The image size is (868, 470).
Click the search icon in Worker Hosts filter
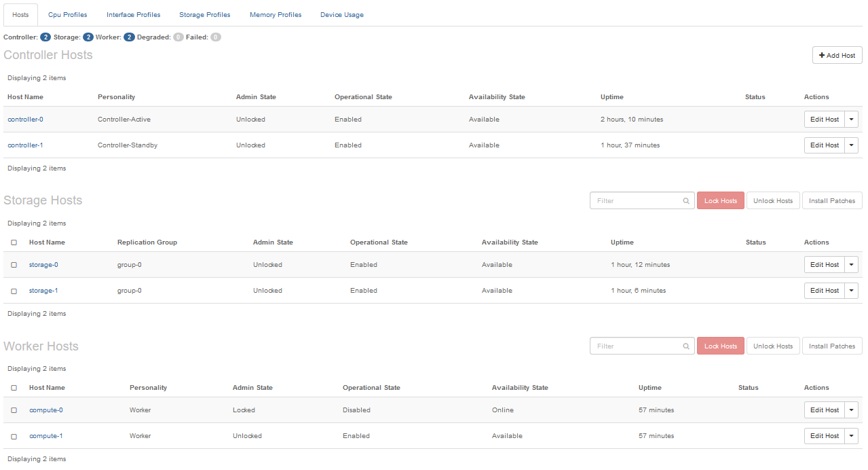point(686,346)
